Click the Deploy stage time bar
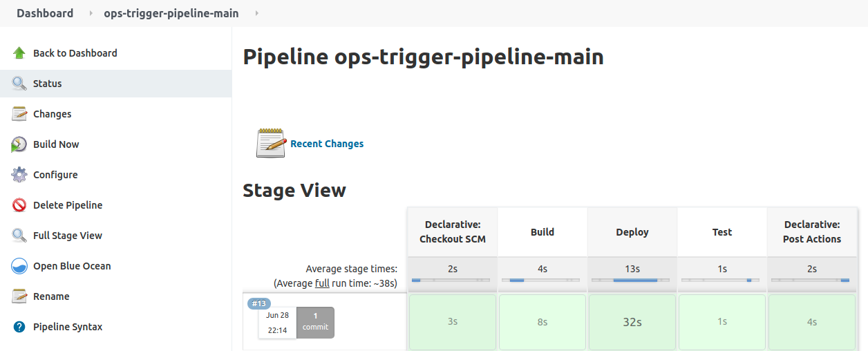Screen dimensions: 868x351 click(632, 280)
